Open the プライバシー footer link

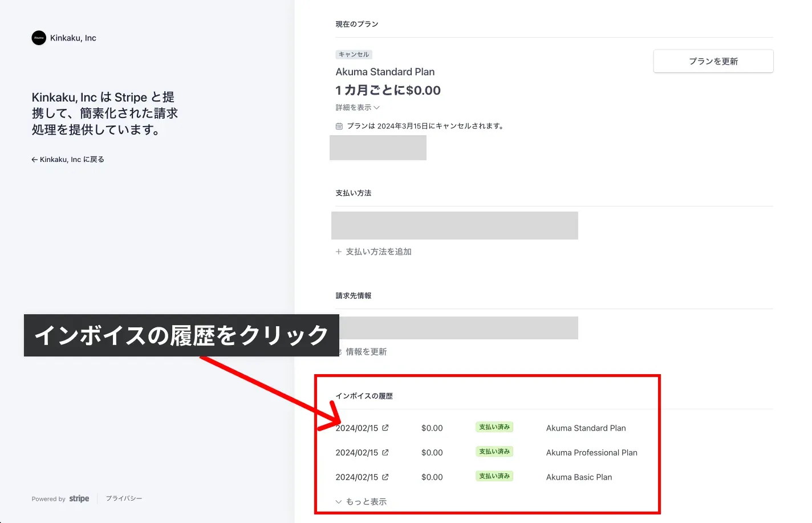124,498
